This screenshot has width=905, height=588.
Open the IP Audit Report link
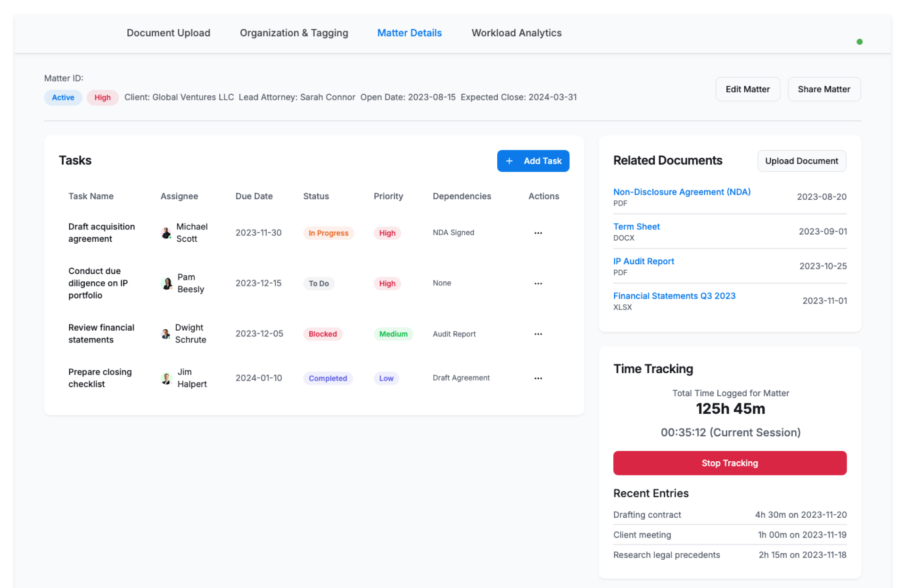[643, 261]
